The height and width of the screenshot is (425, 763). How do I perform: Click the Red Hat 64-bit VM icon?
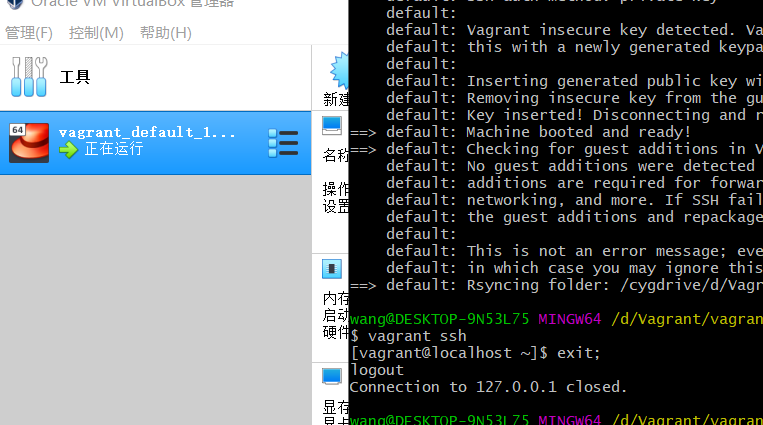[x=29, y=143]
